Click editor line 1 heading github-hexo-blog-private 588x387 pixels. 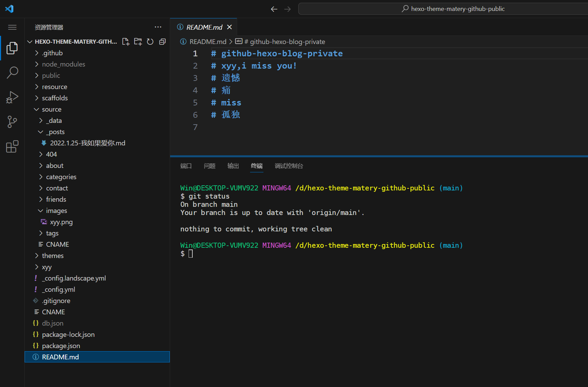tap(277, 54)
